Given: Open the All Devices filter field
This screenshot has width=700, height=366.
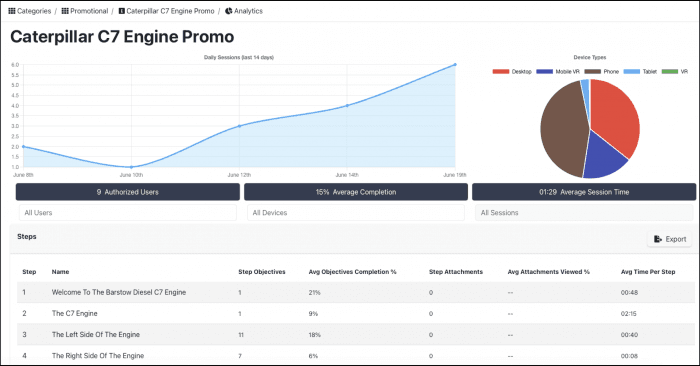Looking at the screenshot, I should coord(356,213).
